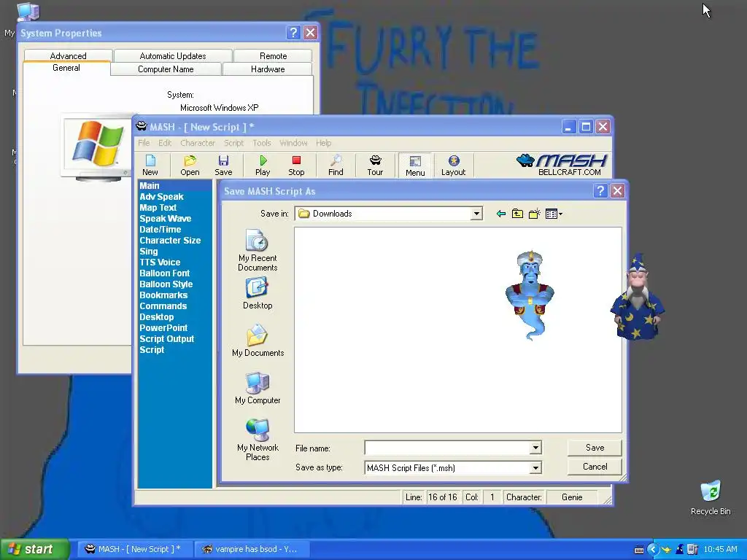
Task: Select Adv Speak in the sidebar
Action: click(161, 197)
